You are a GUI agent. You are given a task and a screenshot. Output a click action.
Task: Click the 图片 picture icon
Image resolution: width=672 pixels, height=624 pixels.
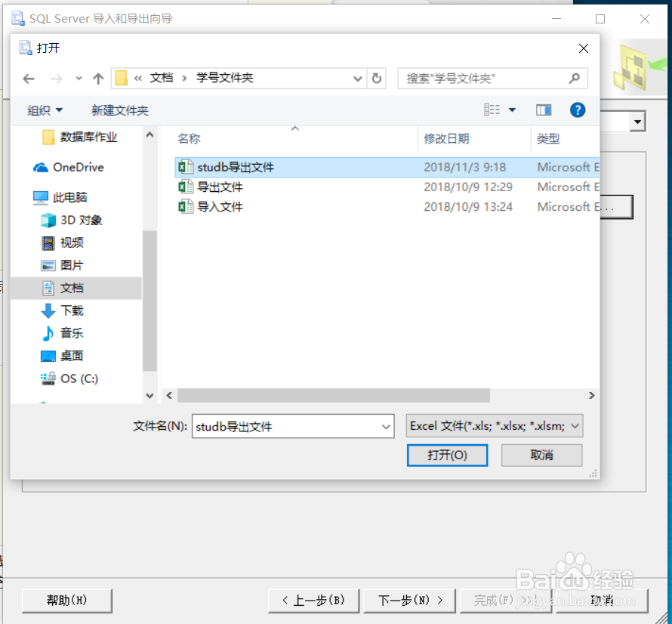coord(48,266)
